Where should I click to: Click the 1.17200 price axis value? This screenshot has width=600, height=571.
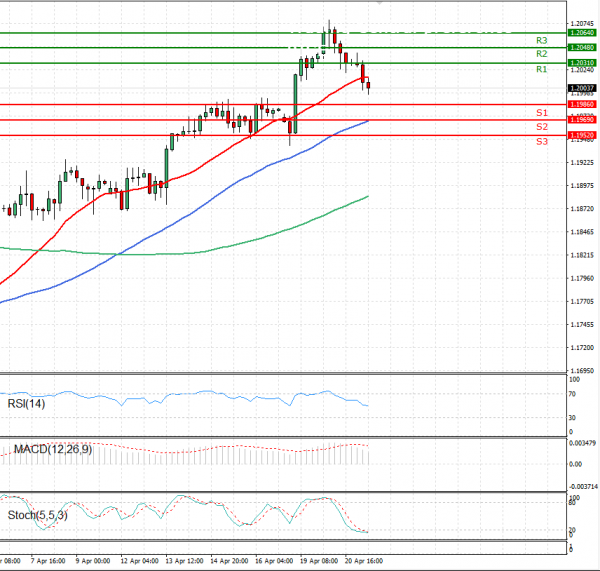[582, 347]
